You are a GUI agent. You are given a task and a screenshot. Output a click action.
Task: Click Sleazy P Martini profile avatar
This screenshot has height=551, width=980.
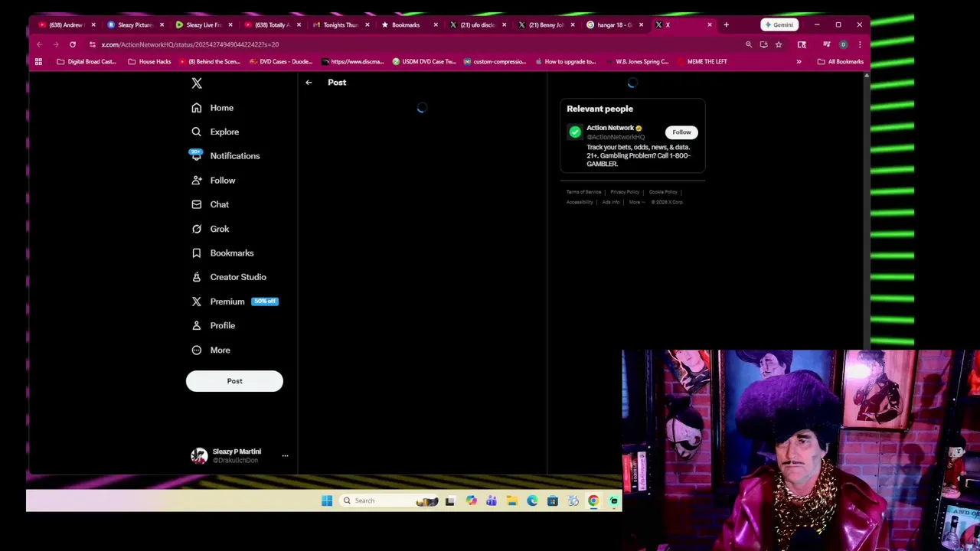point(199,456)
